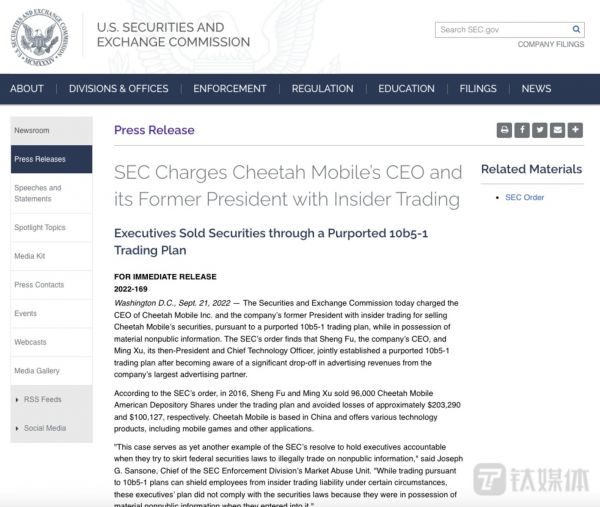
Task: Go to the Filings menu
Action: [478, 88]
